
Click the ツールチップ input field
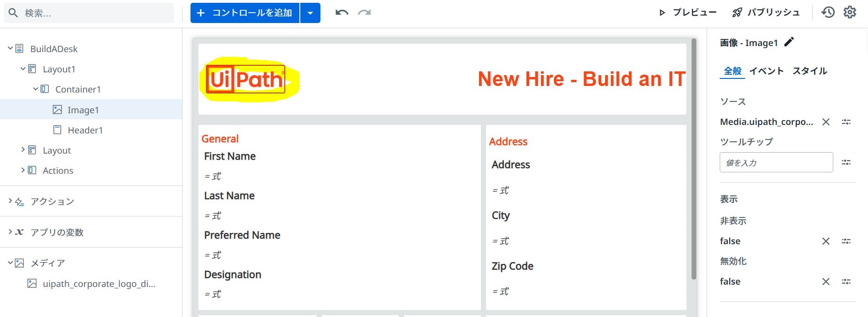[x=776, y=162]
